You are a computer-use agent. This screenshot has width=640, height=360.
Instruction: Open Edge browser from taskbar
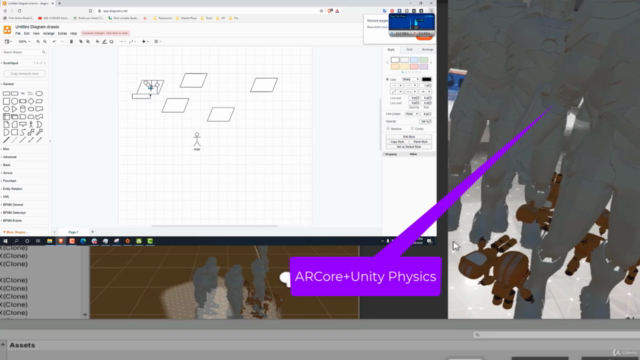click(83, 241)
